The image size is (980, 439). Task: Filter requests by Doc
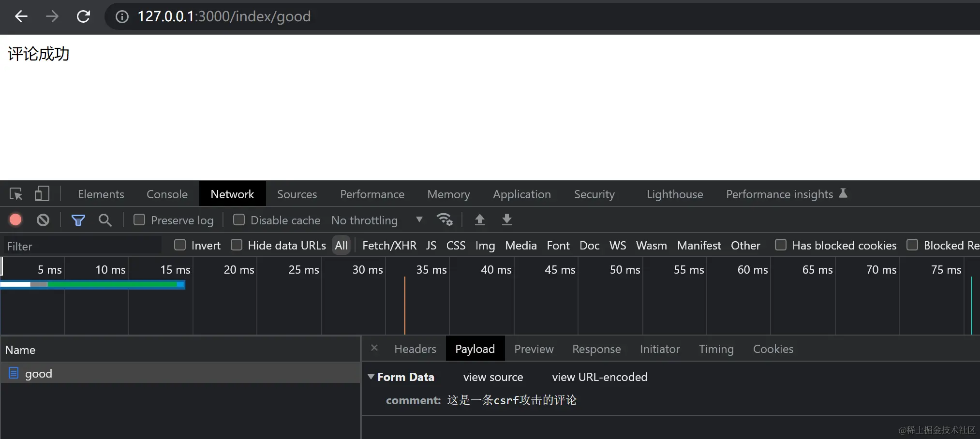(590, 245)
